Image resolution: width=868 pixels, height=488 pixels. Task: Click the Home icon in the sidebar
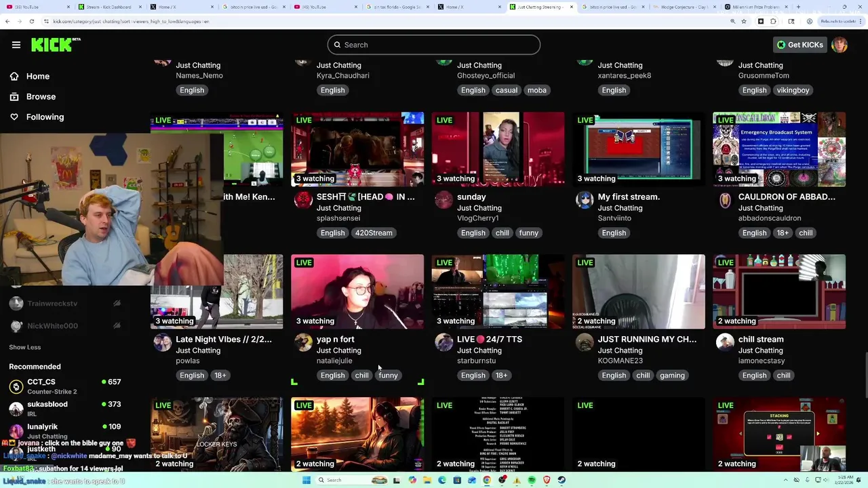[14, 77]
